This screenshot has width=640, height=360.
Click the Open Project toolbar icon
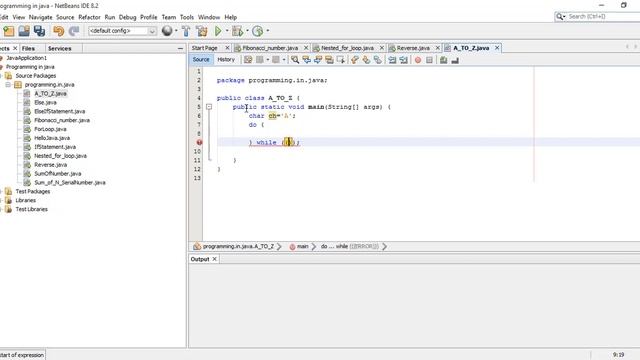pos(24,31)
